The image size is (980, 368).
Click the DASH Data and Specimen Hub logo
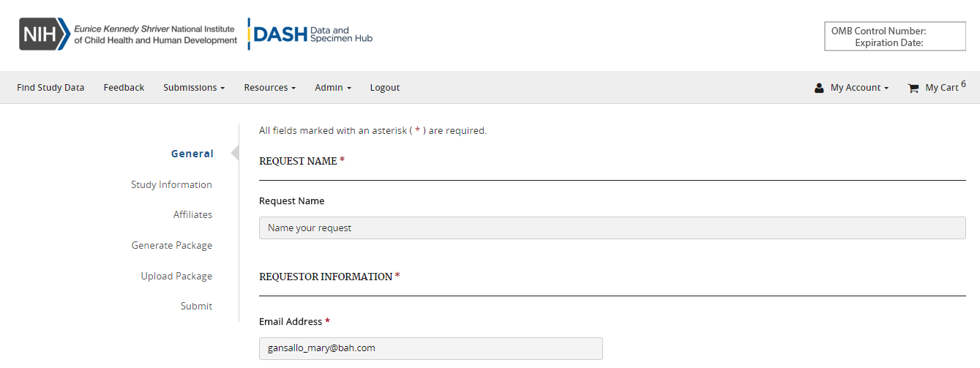coord(311,34)
